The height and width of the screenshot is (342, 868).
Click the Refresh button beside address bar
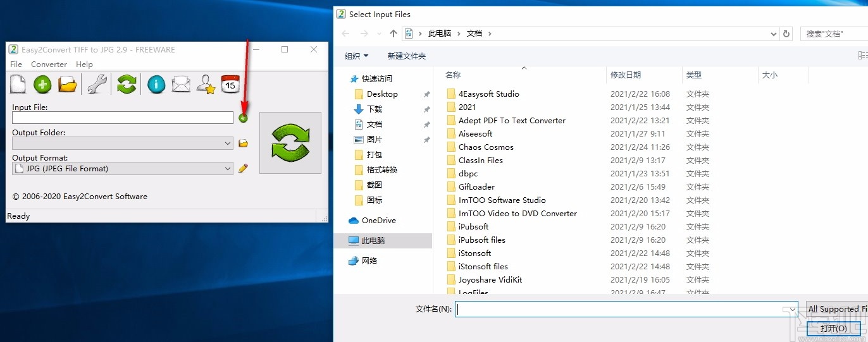pyautogui.click(x=786, y=34)
